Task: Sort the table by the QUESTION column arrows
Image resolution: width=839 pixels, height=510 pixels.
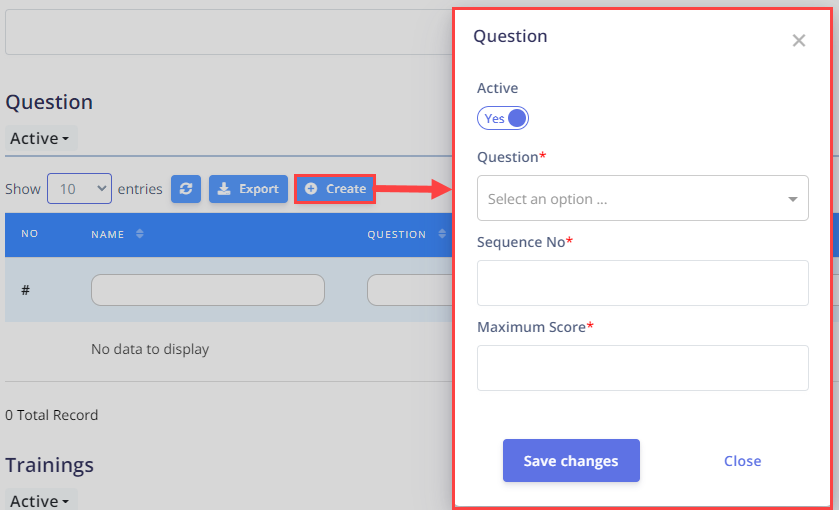Action: 442,234
